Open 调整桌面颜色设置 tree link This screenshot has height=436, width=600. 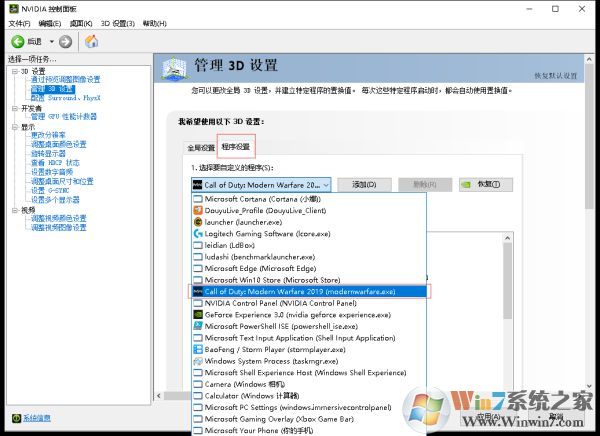pos(59,144)
